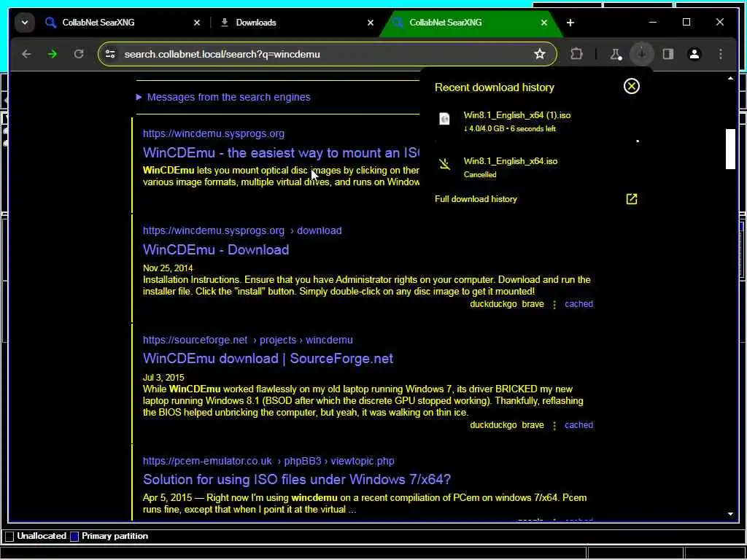The height and width of the screenshot is (560, 747).
Task: Close the Downloads tab
Action: point(370,23)
